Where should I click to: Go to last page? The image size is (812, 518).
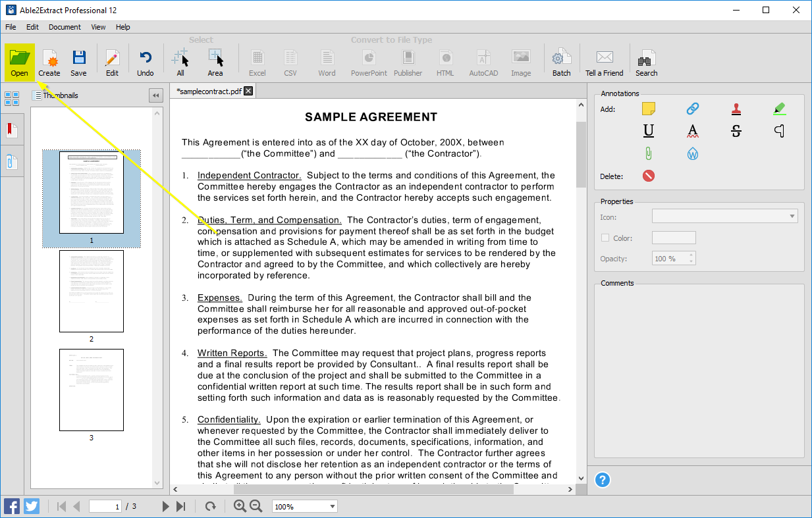[x=180, y=506]
